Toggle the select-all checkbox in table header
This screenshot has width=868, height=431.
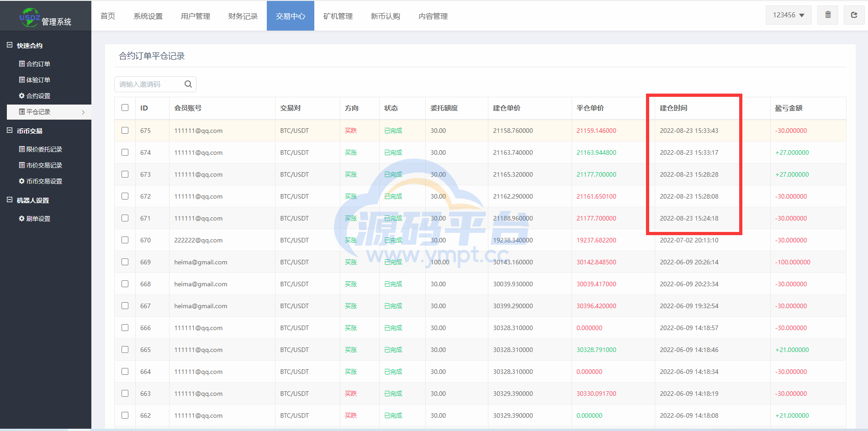(x=125, y=108)
